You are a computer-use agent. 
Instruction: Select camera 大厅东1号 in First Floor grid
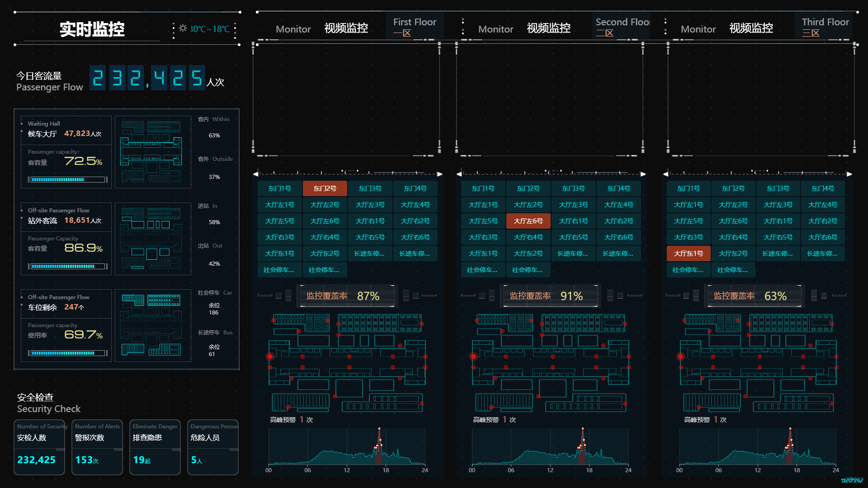coord(280,253)
